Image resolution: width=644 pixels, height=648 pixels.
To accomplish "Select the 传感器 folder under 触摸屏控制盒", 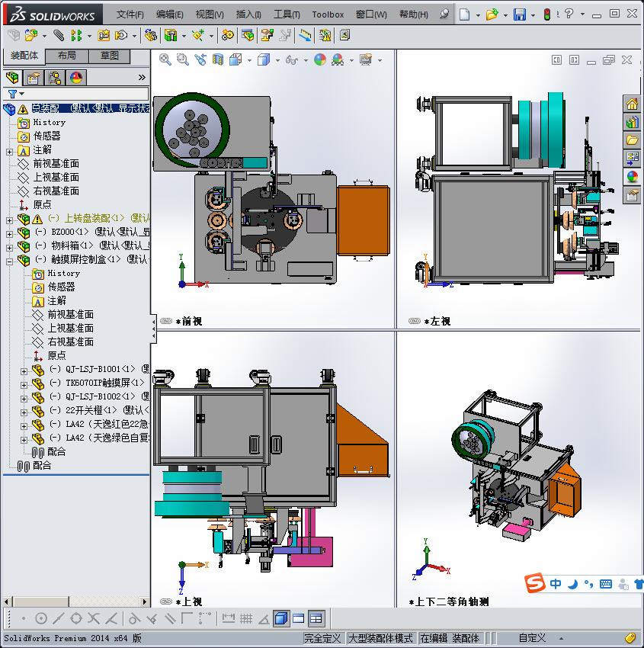I will click(x=61, y=287).
